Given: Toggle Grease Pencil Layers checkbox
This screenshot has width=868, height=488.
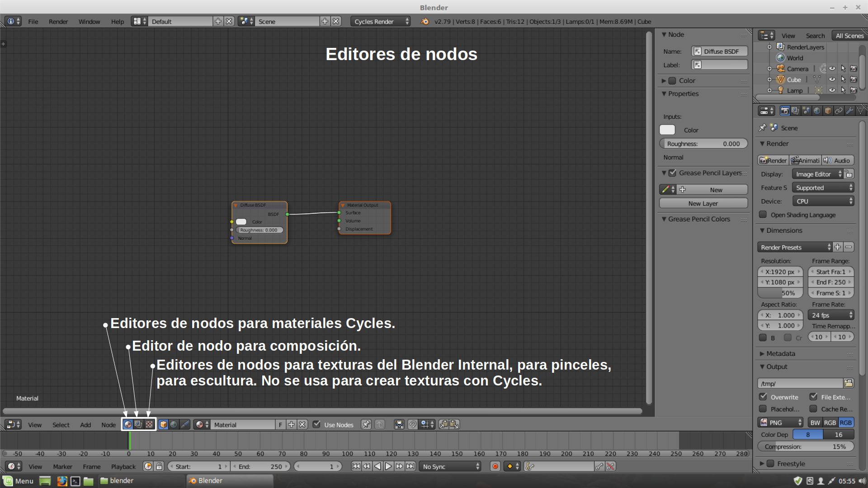Looking at the screenshot, I should 672,173.
